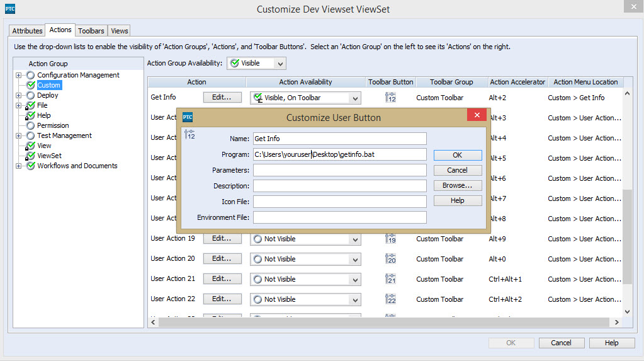Click the horizontal scrollbar right arrow
Screen dimensions: 644x361
(616, 323)
